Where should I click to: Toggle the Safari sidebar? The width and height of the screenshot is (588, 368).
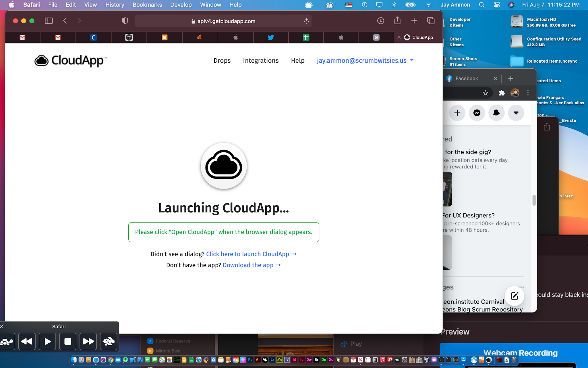tap(49, 21)
